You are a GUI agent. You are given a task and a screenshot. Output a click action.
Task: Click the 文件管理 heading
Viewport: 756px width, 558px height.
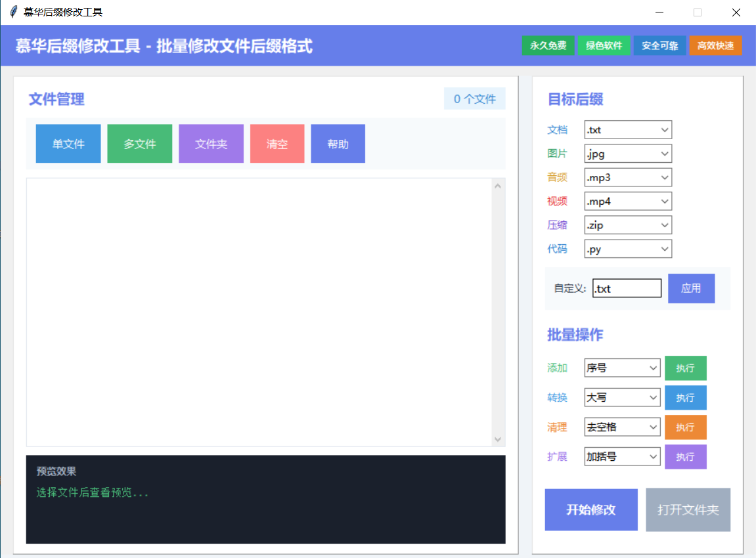tap(56, 99)
